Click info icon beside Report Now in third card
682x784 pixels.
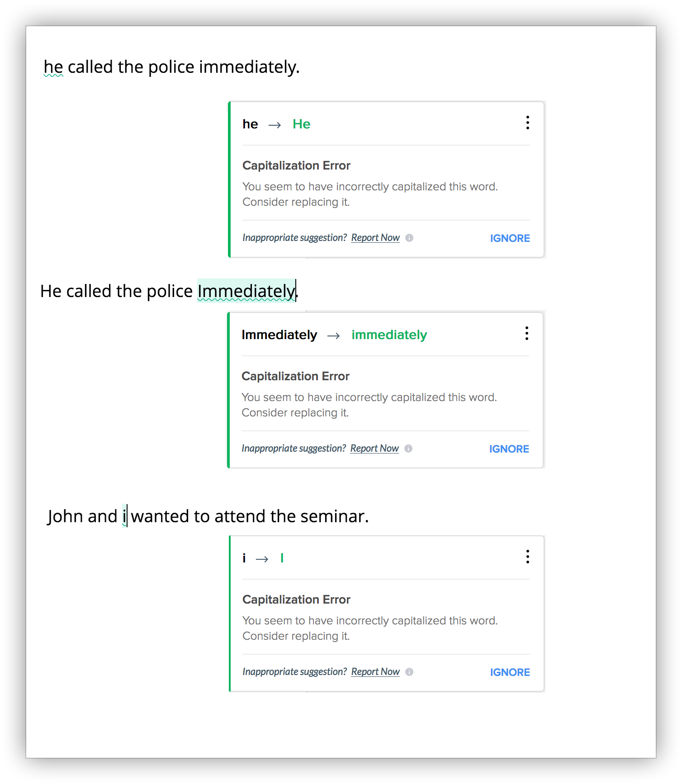[x=409, y=672]
